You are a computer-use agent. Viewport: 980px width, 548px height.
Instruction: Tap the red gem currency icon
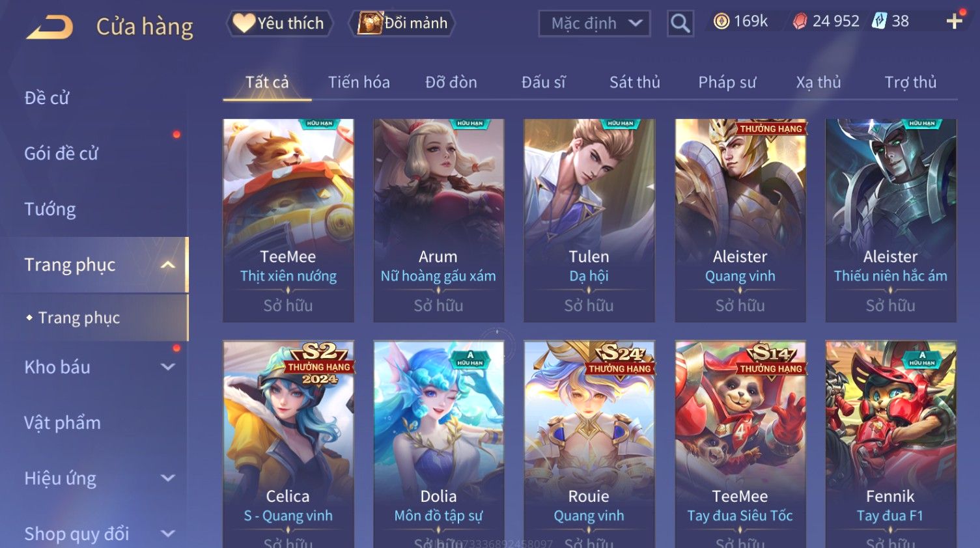pos(800,21)
